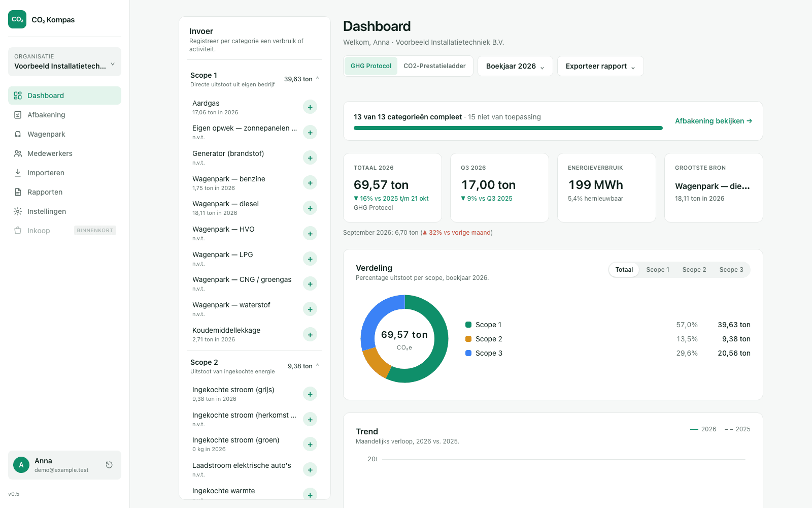Open Wagenpark in the sidebar
This screenshot has height=508, width=812.
pyautogui.click(x=64, y=134)
